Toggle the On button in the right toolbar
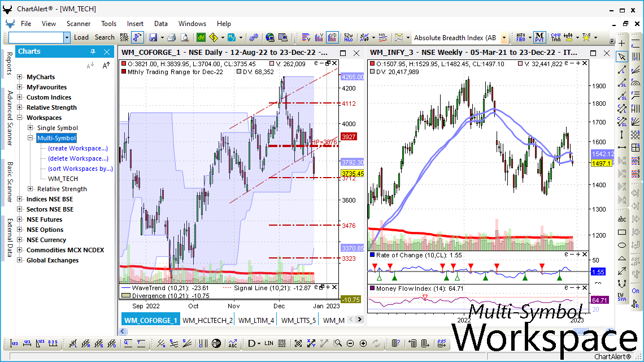The height and width of the screenshot is (362, 644). click(636, 291)
